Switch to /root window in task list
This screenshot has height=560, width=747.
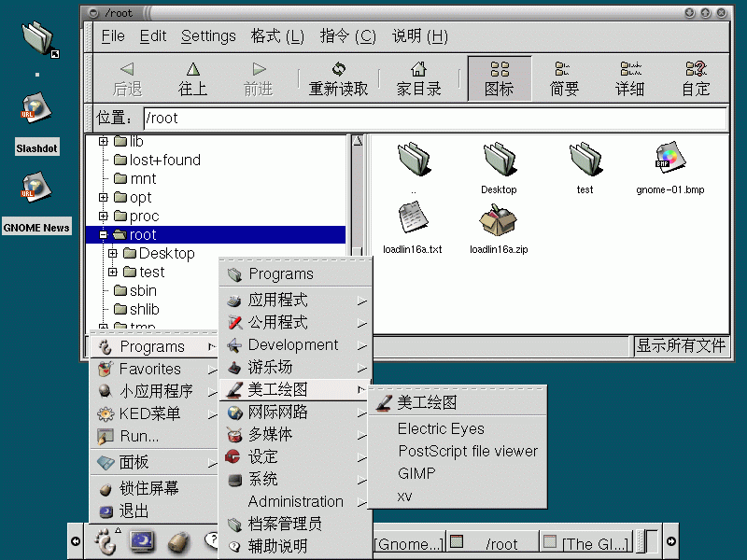pos(493,543)
